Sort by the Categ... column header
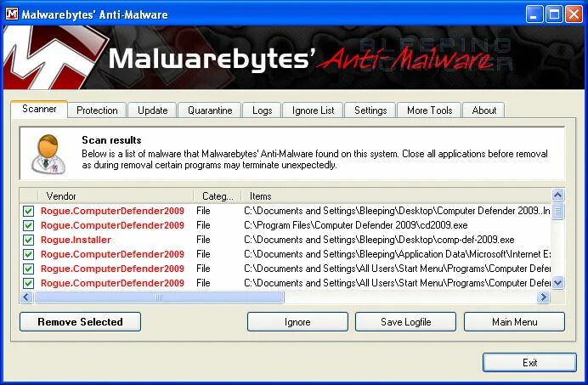Screen dimensions: 588x385 [x=218, y=195]
